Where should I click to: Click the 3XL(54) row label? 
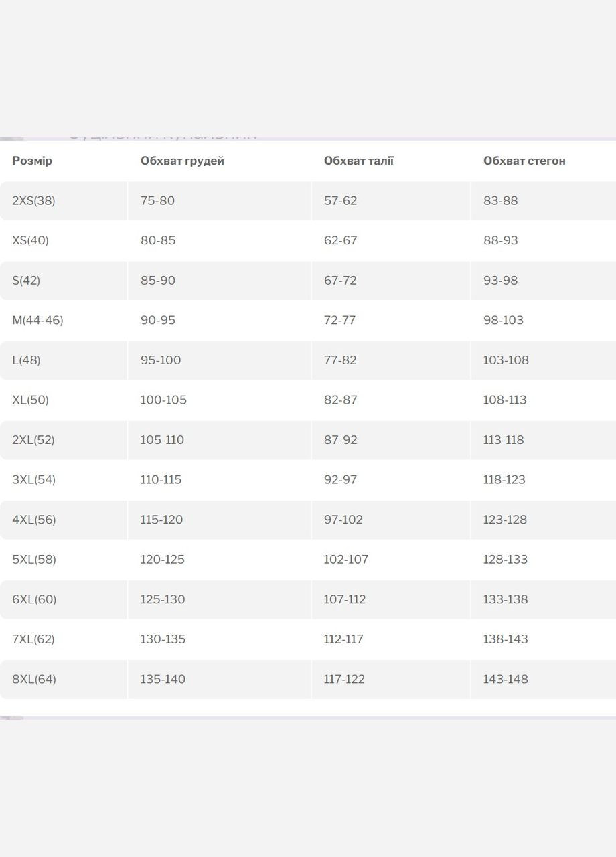tap(33, 479)
